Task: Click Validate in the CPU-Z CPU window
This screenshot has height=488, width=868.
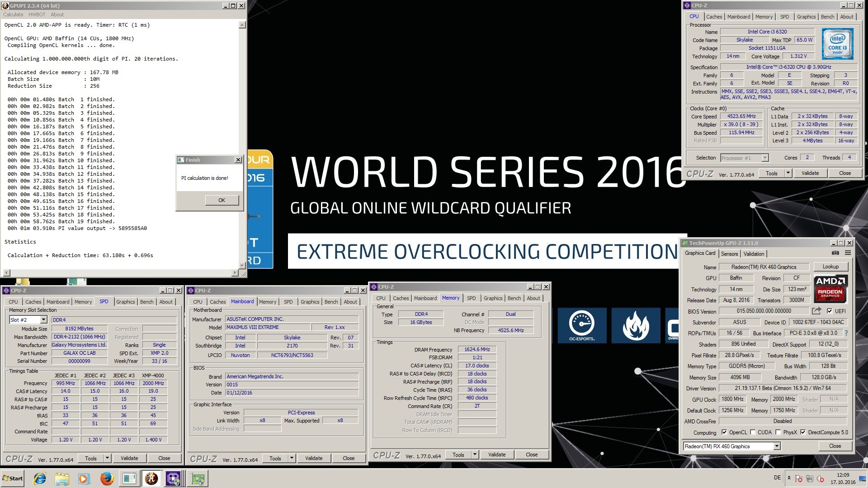Action: point(810,173)
